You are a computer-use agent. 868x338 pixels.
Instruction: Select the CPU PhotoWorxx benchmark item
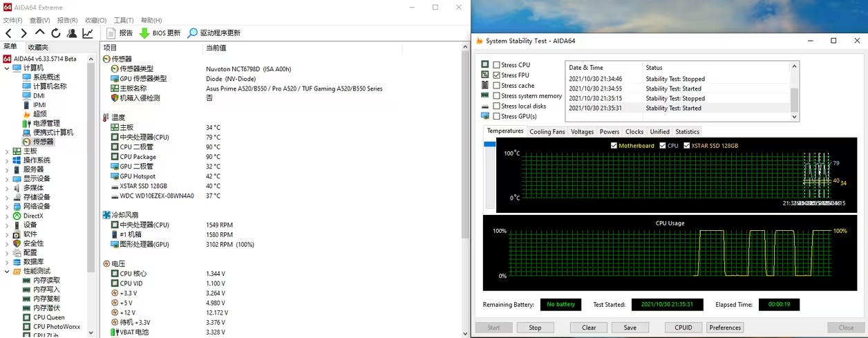pos(57,326)
